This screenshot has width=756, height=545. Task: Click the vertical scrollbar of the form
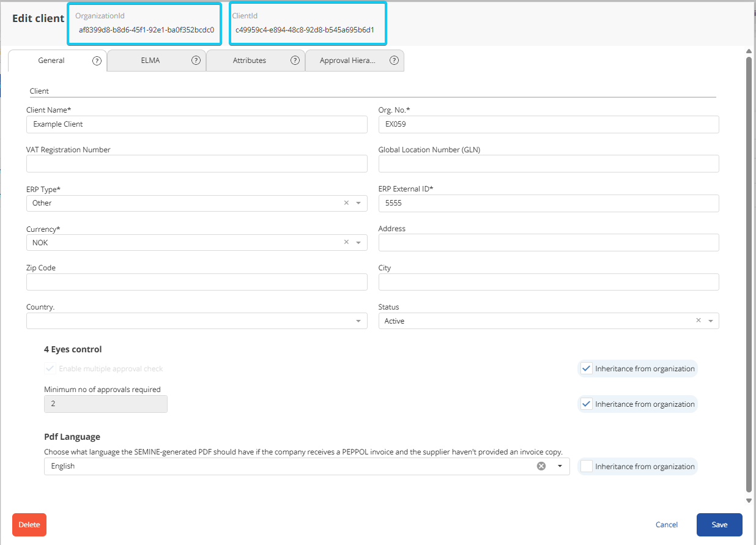[749, 274]
